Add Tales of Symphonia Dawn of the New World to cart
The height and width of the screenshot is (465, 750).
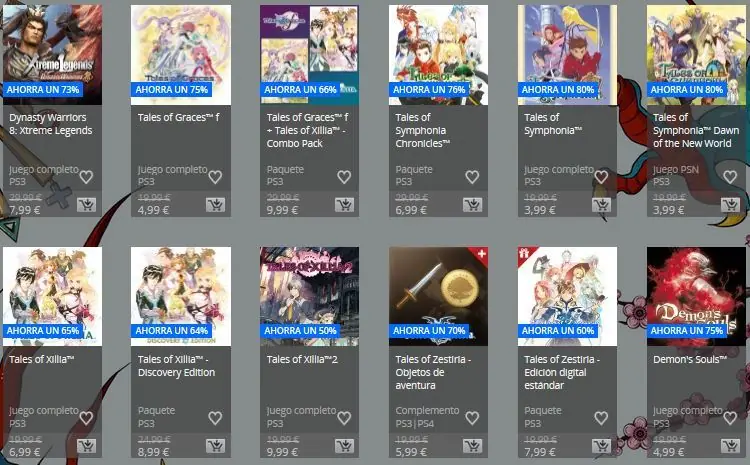(730, 205)
